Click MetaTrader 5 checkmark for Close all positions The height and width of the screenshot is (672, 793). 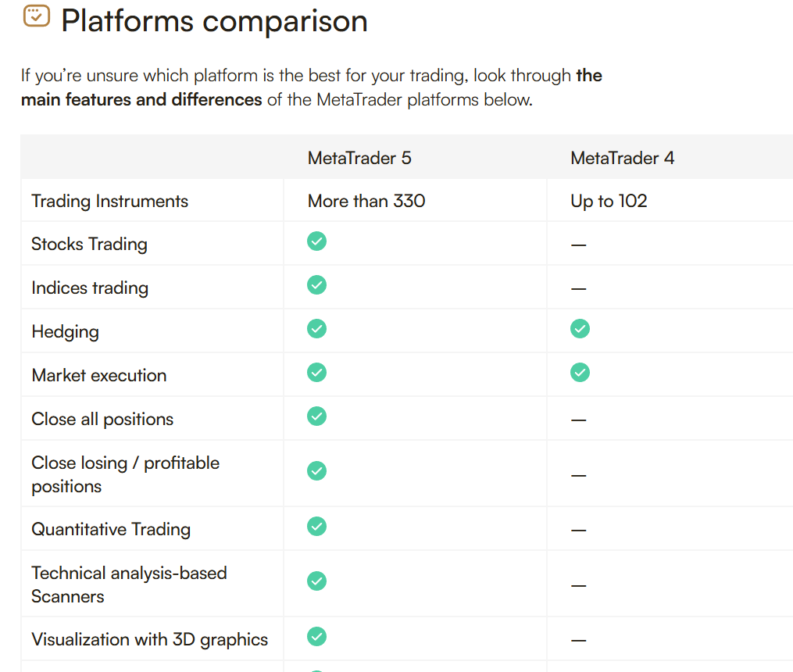[316, 416]
